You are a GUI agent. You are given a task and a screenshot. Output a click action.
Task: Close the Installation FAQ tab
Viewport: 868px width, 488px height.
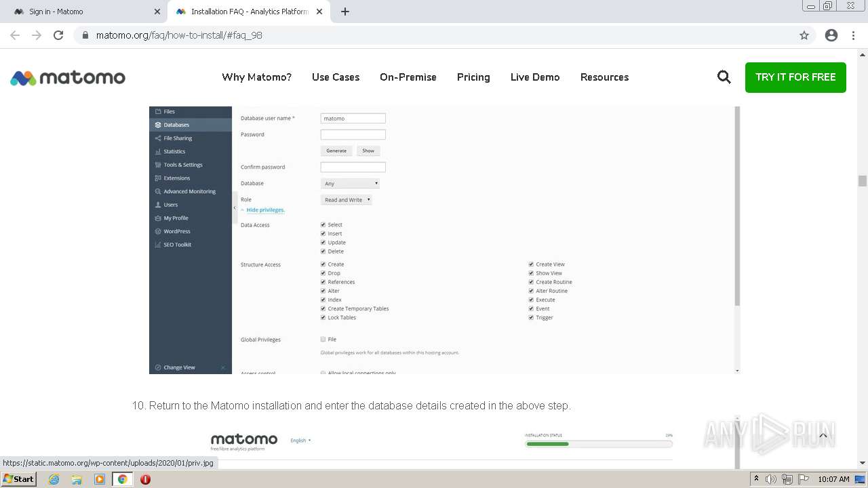[319, 12]
